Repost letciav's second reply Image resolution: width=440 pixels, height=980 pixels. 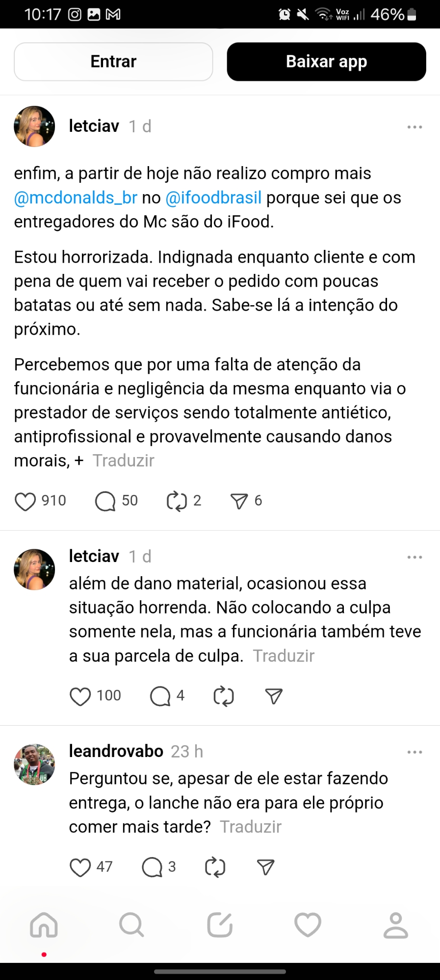224,696
